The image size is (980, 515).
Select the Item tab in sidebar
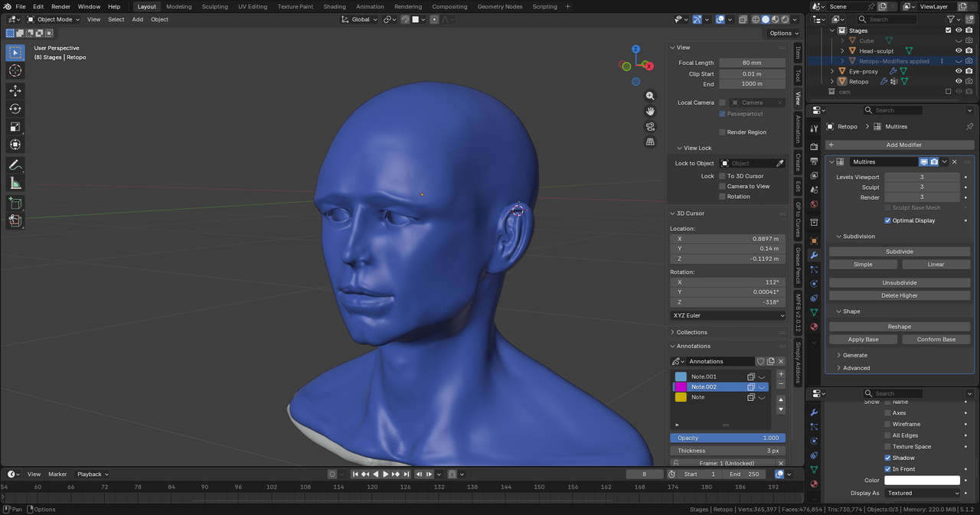coord(798,53)
